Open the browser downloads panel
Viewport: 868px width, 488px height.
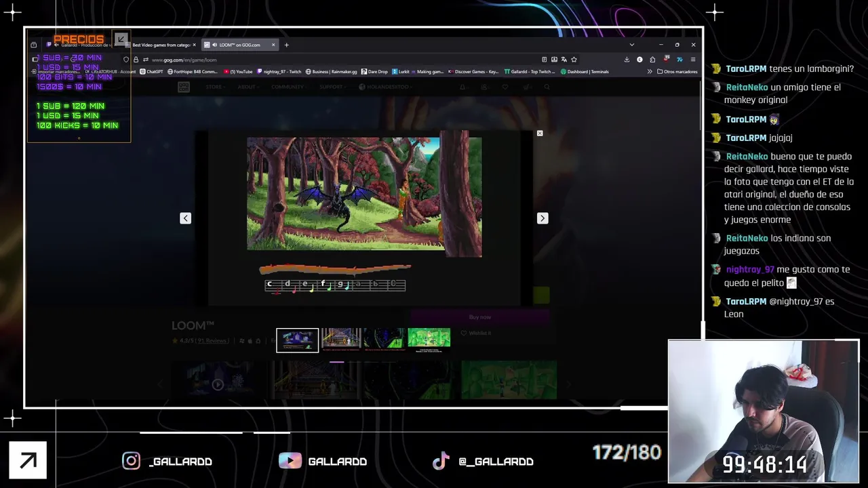[x=627, y=60]
